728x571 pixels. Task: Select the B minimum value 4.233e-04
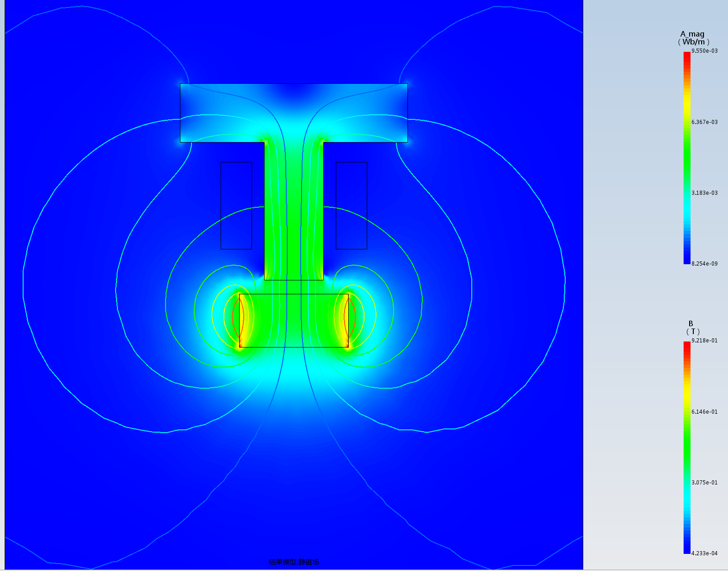704,553
